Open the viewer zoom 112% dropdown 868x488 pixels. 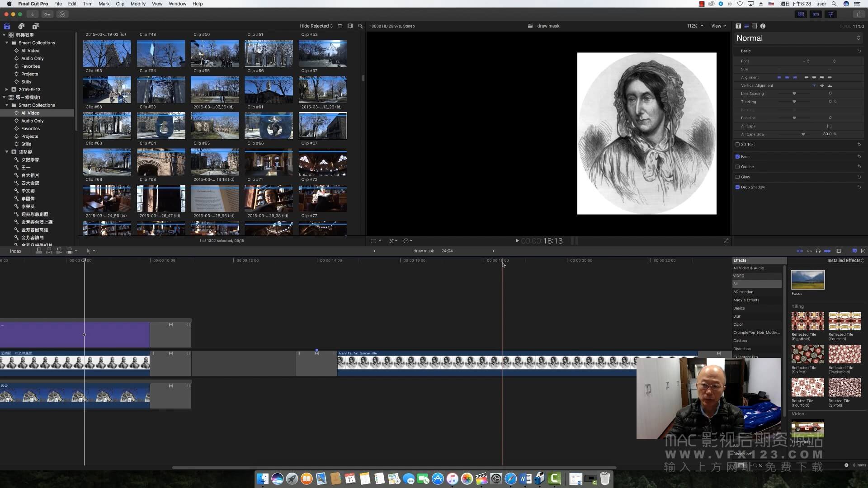(x=695, y=26)
